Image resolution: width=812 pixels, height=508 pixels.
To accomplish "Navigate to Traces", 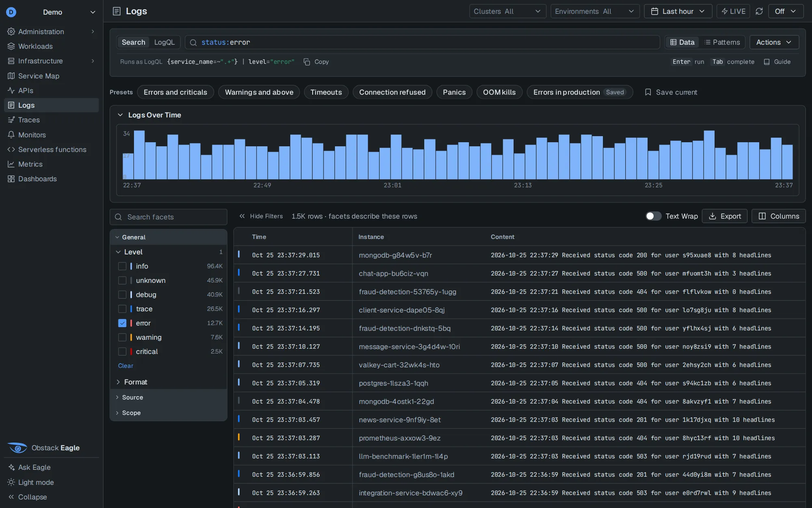I will (x=51, y=120).
